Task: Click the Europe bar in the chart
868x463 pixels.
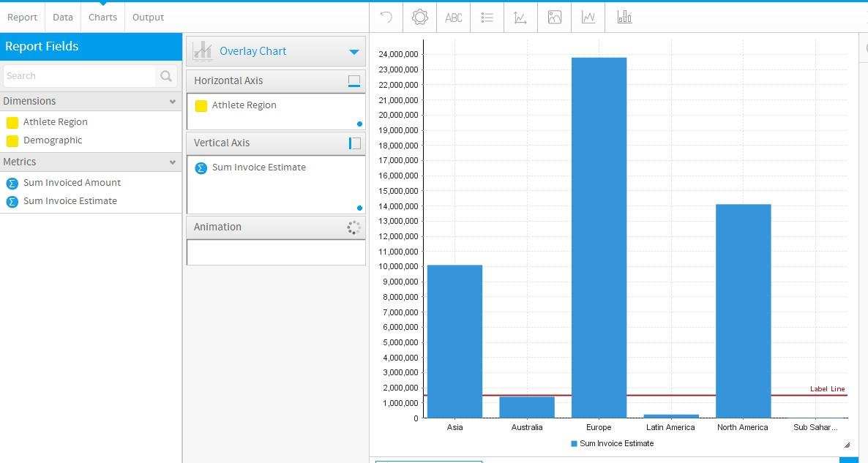Action: [x=599, y=238]
